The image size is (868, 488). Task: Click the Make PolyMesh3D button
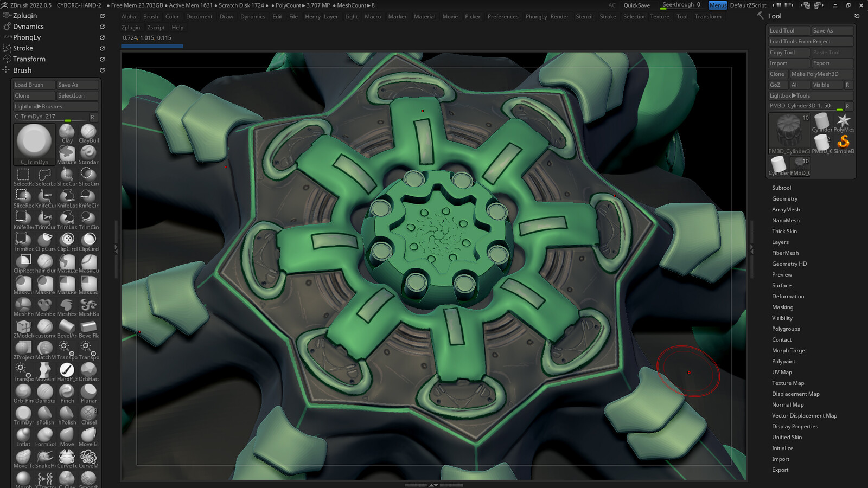tap(821, 74)
